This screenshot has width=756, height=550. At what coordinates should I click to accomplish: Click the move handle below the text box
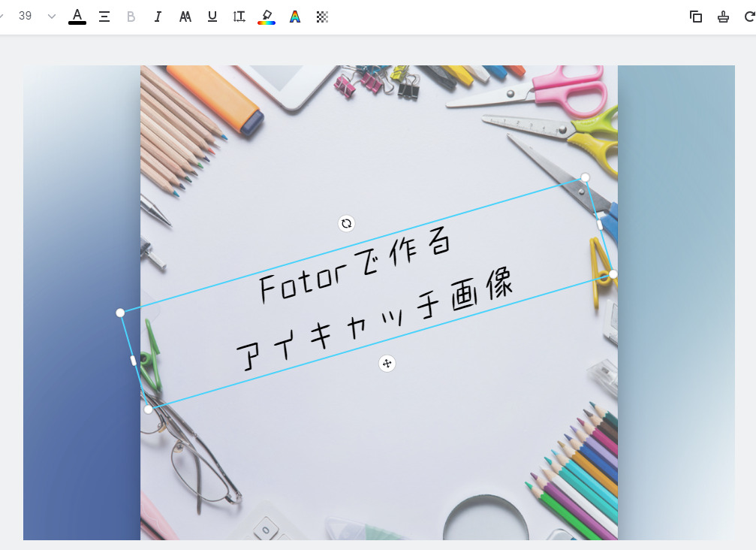tap(387, 364)
